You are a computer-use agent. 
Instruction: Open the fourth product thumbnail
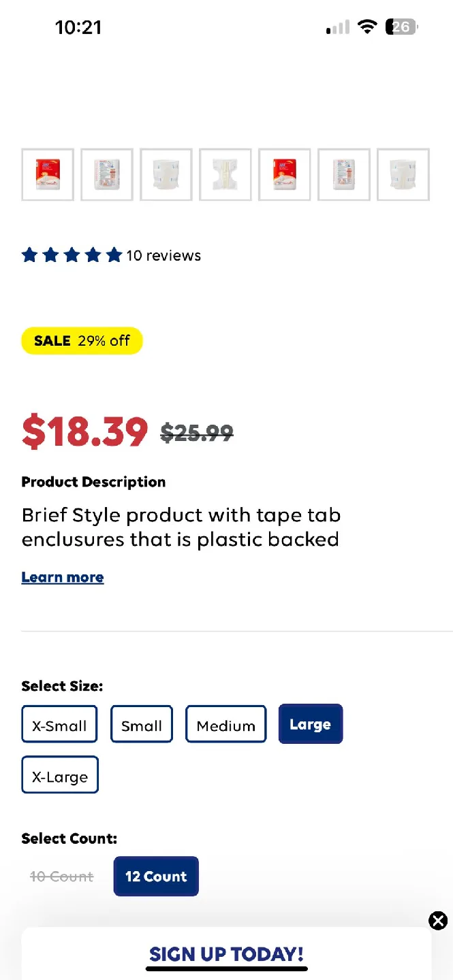(x=225, y=174)
